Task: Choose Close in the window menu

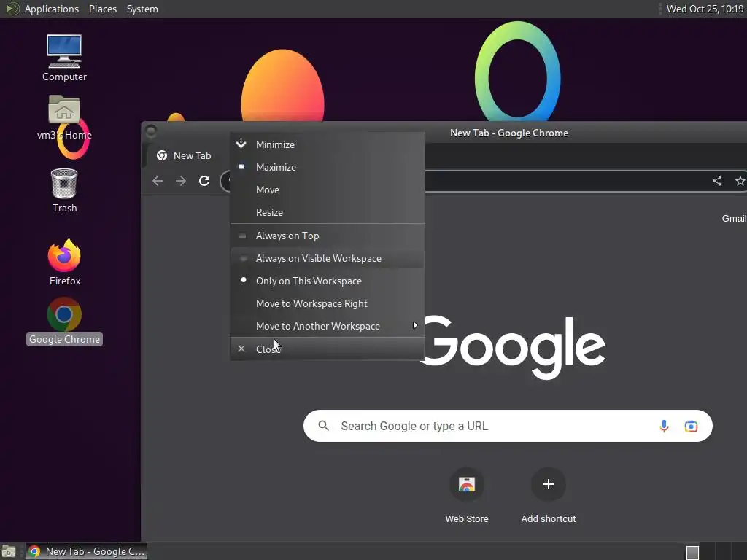Action: 328,349
